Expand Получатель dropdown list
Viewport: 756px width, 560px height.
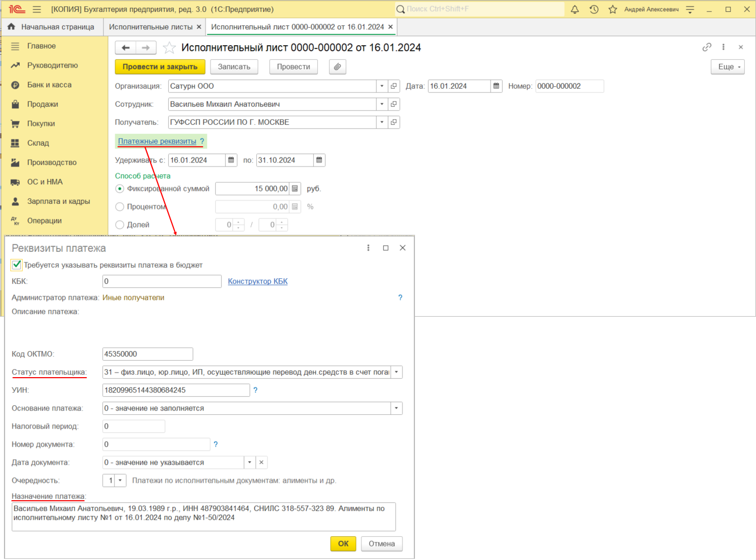click(x=382, y=123)
